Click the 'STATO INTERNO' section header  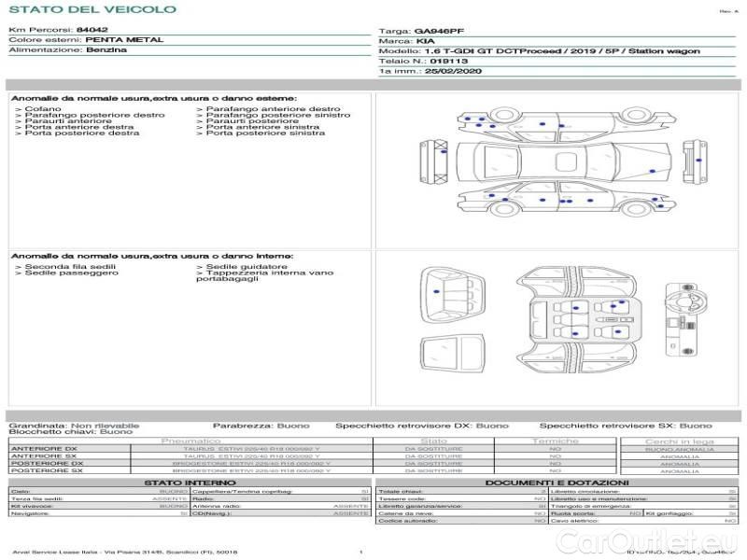[x=190, y=483]
